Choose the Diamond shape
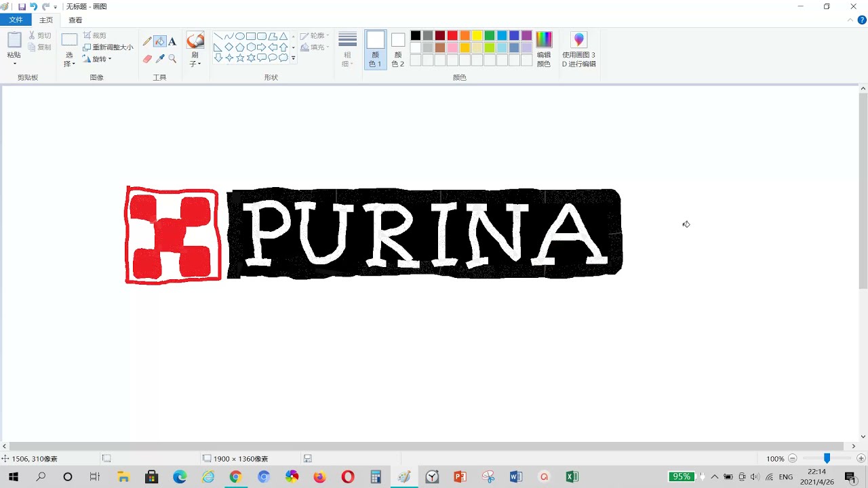The width and height of the screenshot is (868, 488). tap(229, 47)
